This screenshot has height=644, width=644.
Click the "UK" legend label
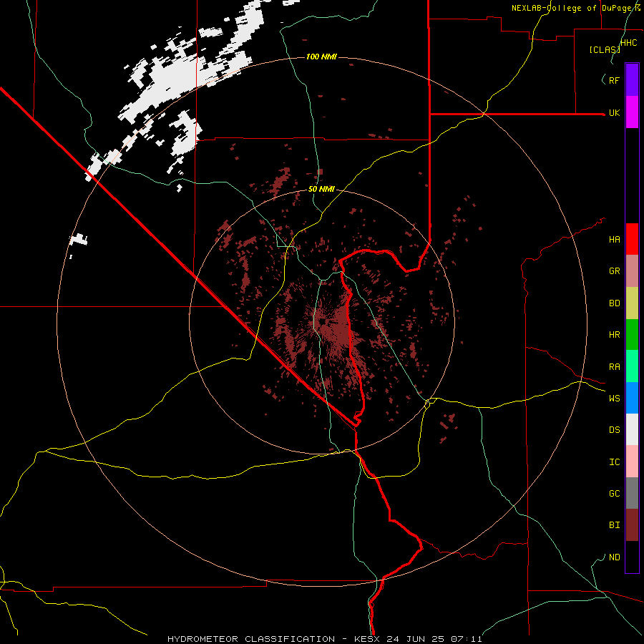[614, 113]
